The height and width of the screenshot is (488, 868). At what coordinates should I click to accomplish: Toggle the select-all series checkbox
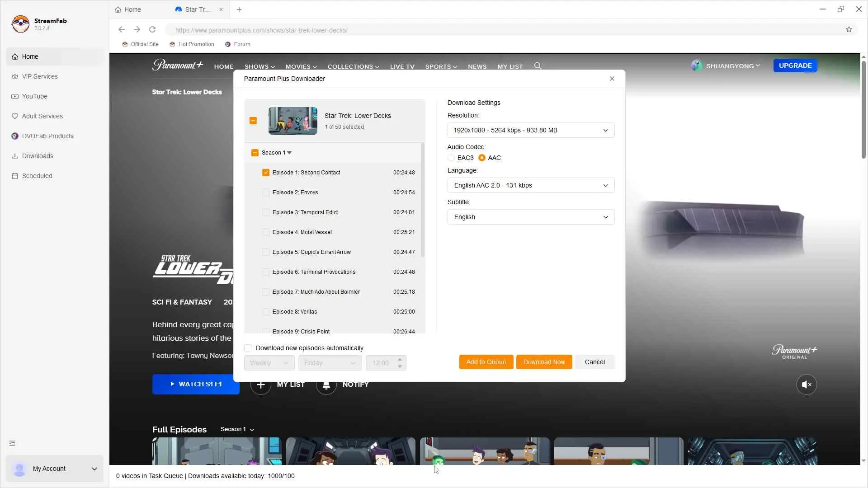coord(253,121)
